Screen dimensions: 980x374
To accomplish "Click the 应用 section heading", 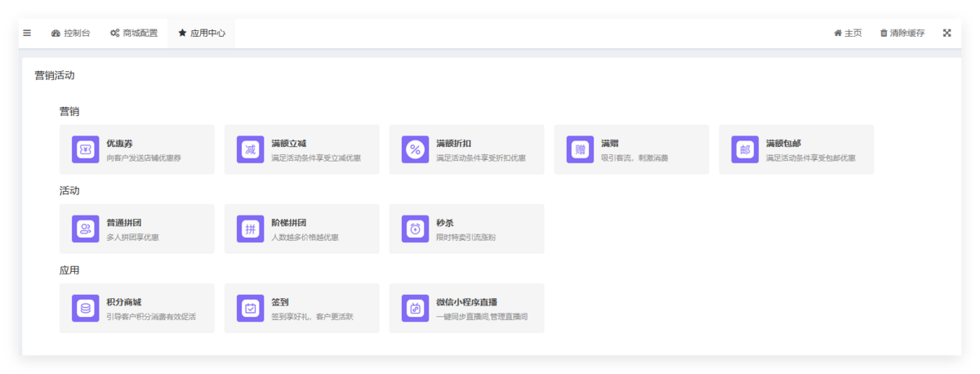I will pos(69,270).
